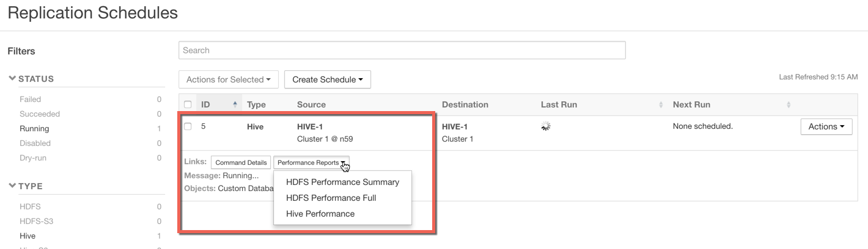Choose HDFS Performance Full report

point(331,198)
